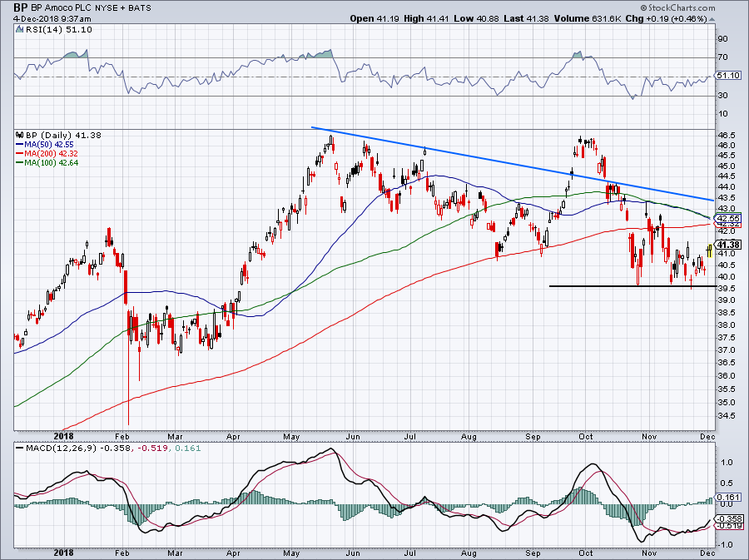Click the '4-Dec-2018 9:37am' timestamp
Screen dimensions: 749x560
(x=52, y=19)
